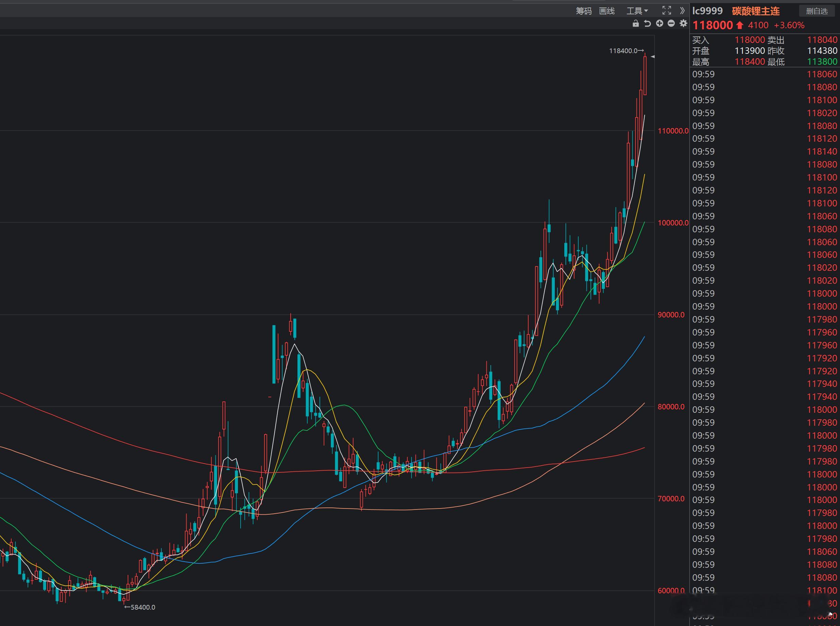Screen dimensions: 840x626
Task: Click the 118400.0 high price label
Action: 623,51
